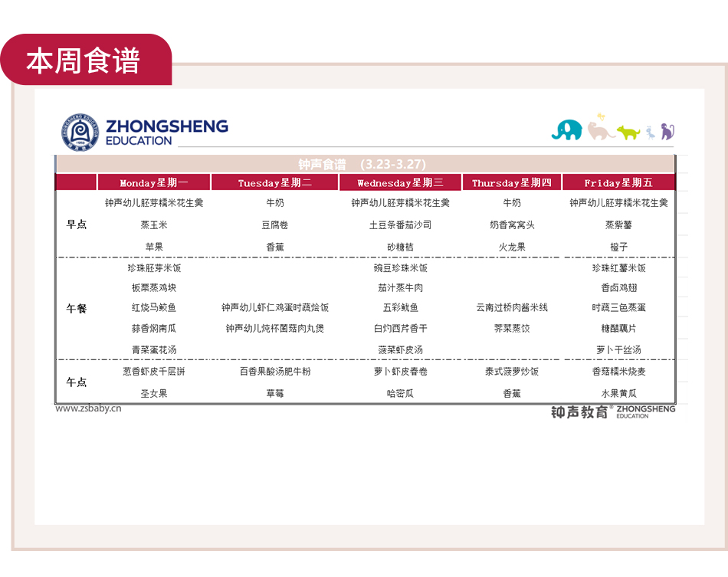Click the round Zhongsheng school crest logo

pyautogui.click(x=80, y=132)
